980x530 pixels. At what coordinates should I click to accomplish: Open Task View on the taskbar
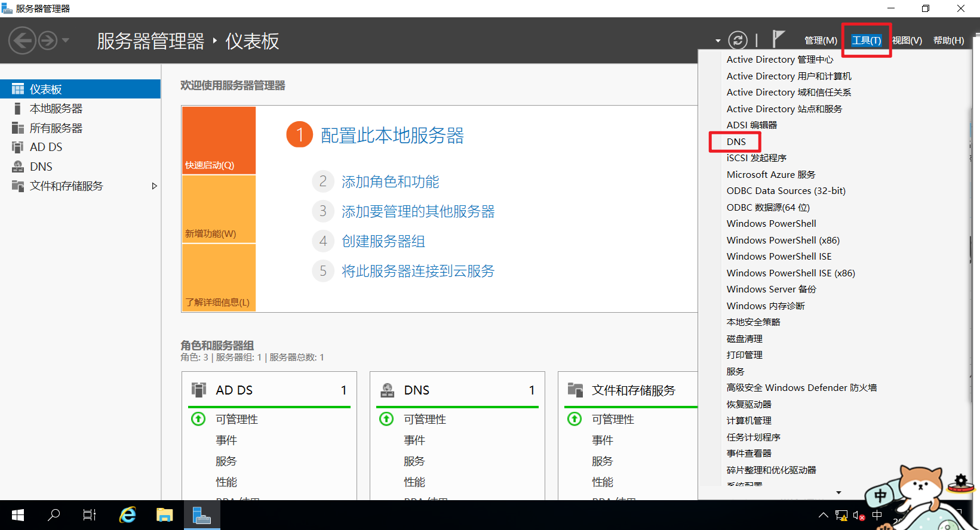[90, 515]
